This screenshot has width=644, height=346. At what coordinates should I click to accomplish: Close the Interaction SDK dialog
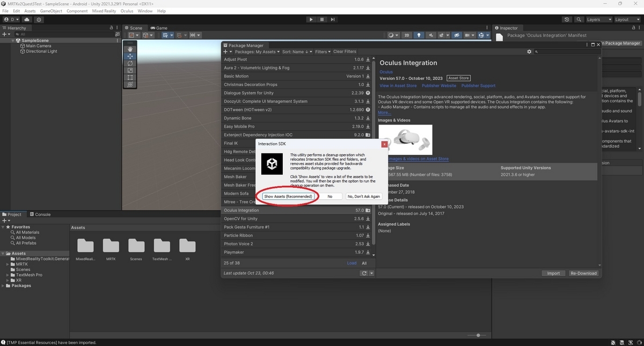384,144
